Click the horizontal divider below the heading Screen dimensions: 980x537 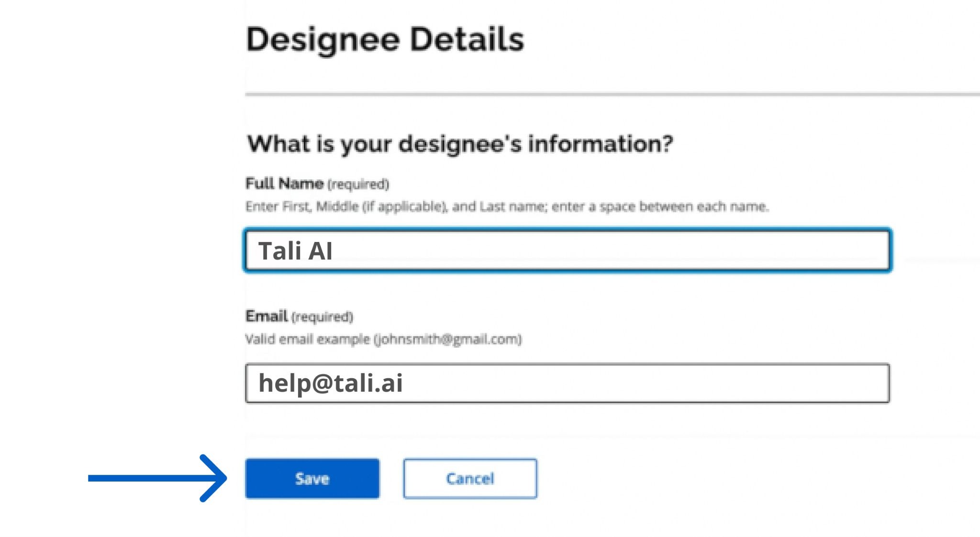tap(612, 94)
